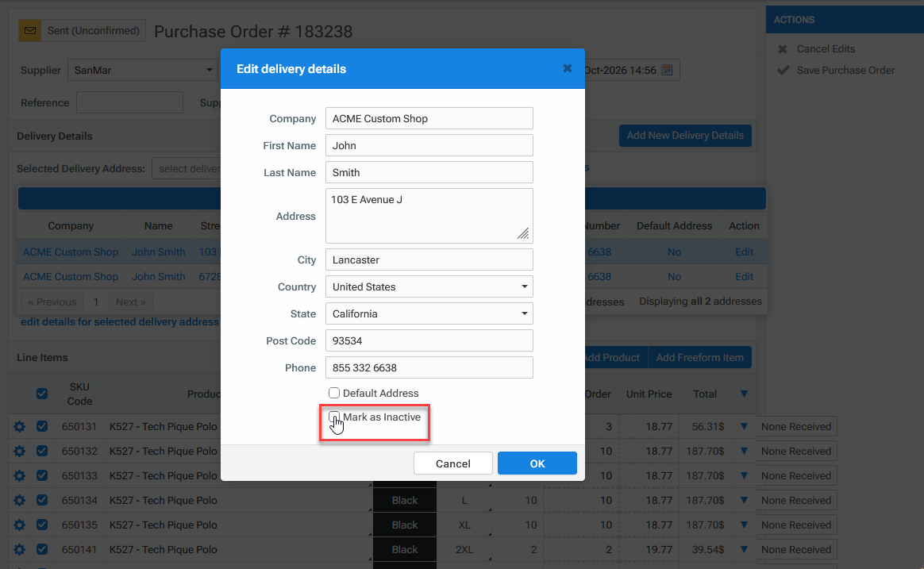Open gear settings for SKU 650135
924x569 pixels.
[19, 525]
